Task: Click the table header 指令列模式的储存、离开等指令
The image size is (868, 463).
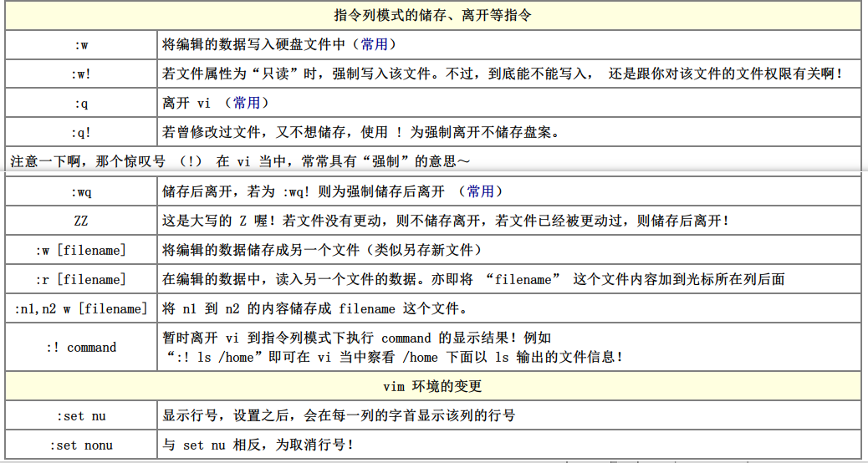Action: 432,15
